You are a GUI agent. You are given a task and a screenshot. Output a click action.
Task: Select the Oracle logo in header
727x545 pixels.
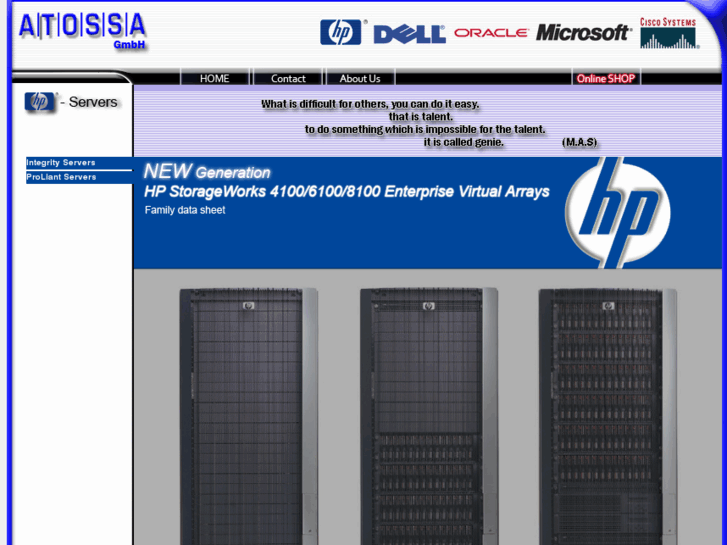pyautogui.click(x=491, y=33)
